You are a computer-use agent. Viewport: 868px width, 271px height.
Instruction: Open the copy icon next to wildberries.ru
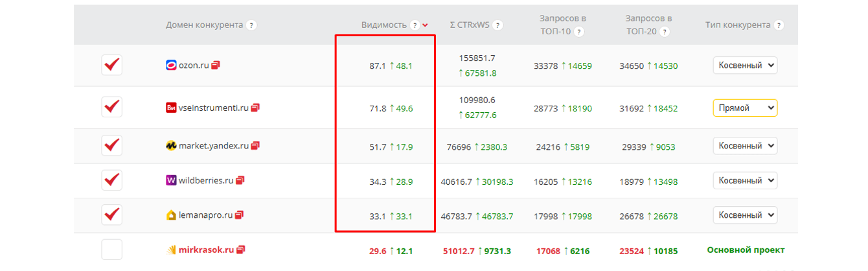tap(240, 180)
